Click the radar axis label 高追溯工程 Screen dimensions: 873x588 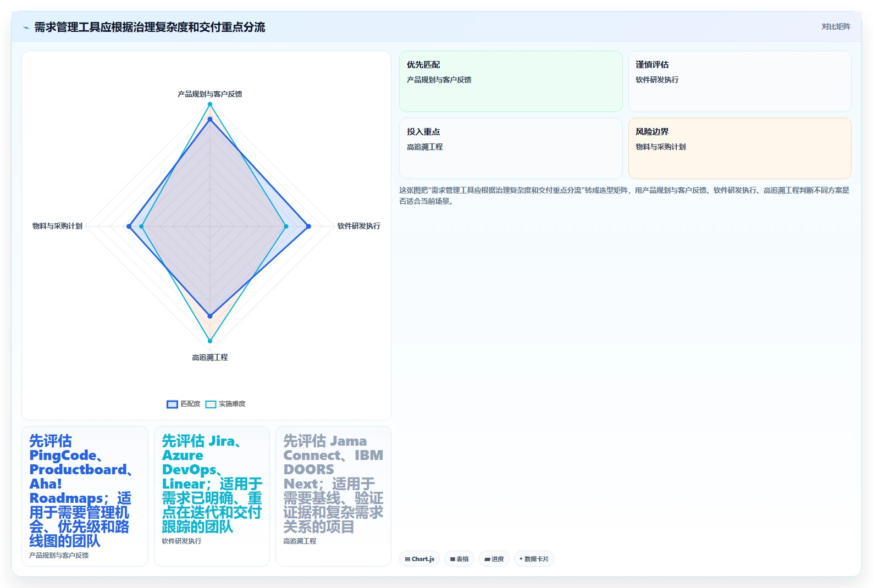click(x=210, y=357)
